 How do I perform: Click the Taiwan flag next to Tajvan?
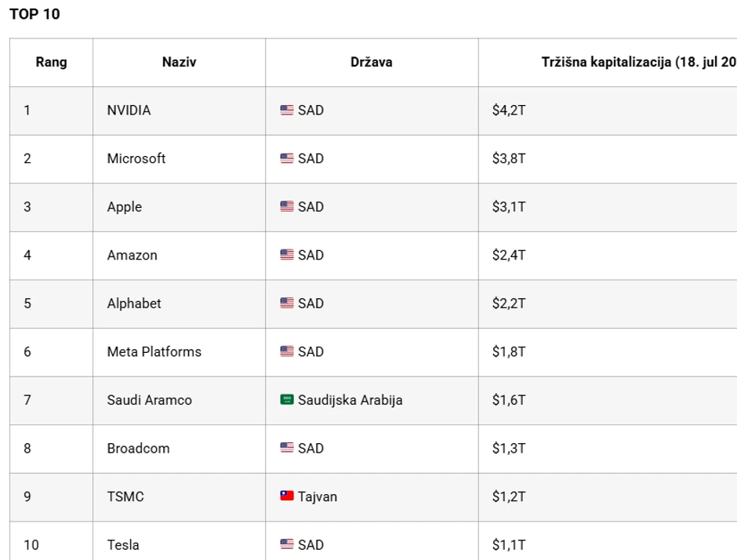(x=287, y=496)
